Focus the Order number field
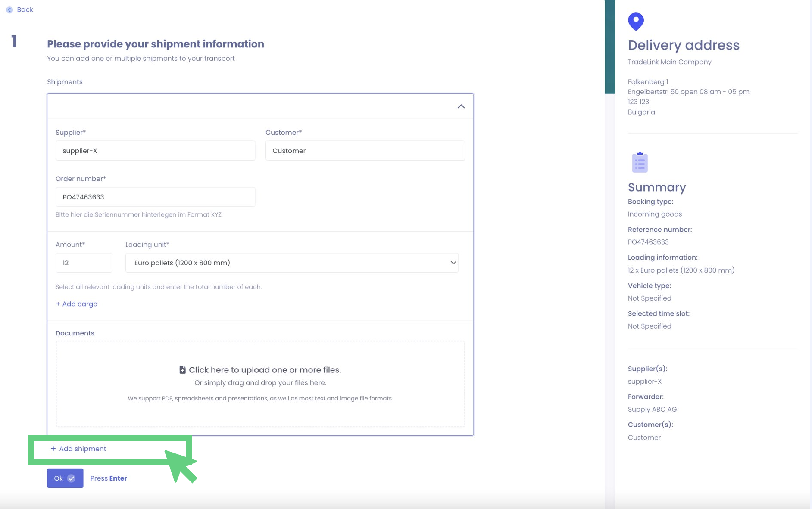Screen dimensions: 812x509 pyautogui.click(x=155, y=197)
